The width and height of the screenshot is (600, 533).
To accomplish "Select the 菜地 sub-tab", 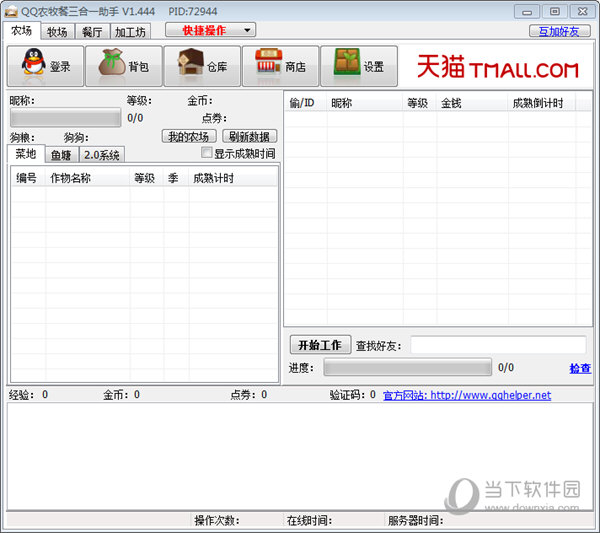I will [26, 154].
